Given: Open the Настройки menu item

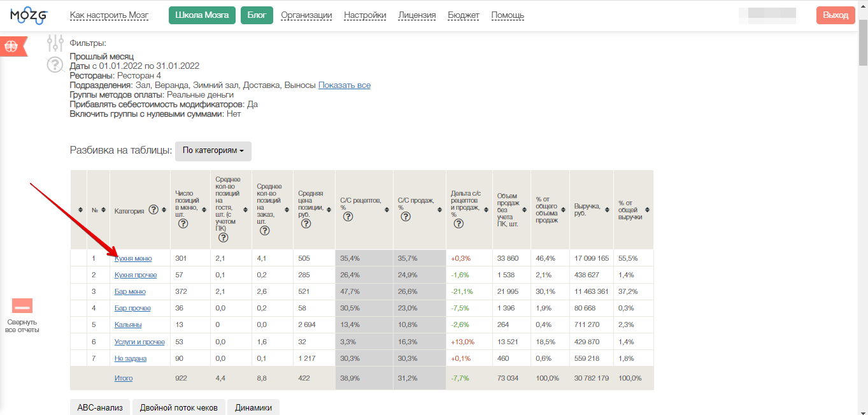Looking at the screenshot, I should pyautogui.click(x=365, y=15).
